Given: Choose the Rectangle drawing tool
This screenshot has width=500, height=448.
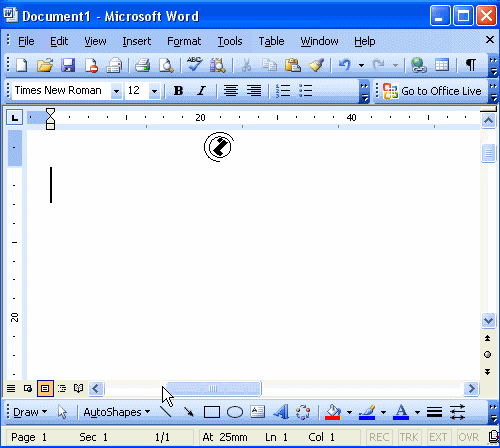Looking at the screenshot, I should point(212,412).
